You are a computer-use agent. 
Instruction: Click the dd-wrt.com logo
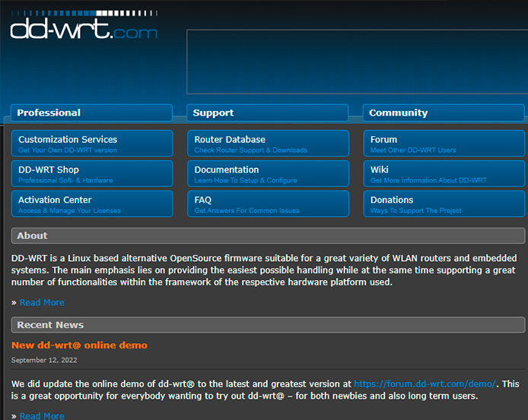[84, 25]
